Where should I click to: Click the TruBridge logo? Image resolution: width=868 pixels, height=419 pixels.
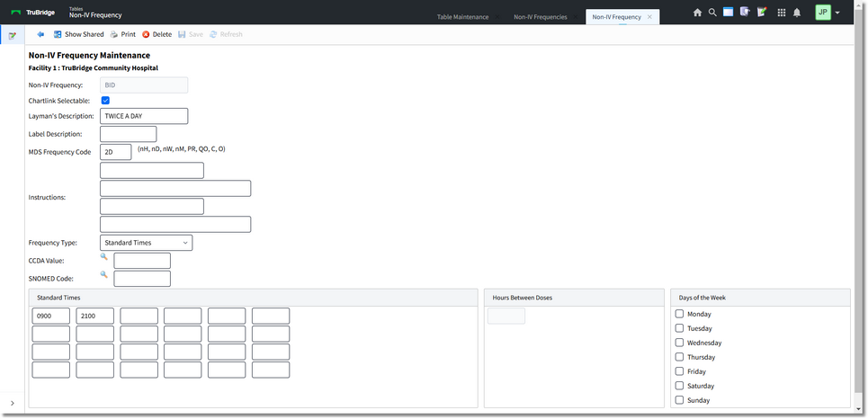(32, 13)
